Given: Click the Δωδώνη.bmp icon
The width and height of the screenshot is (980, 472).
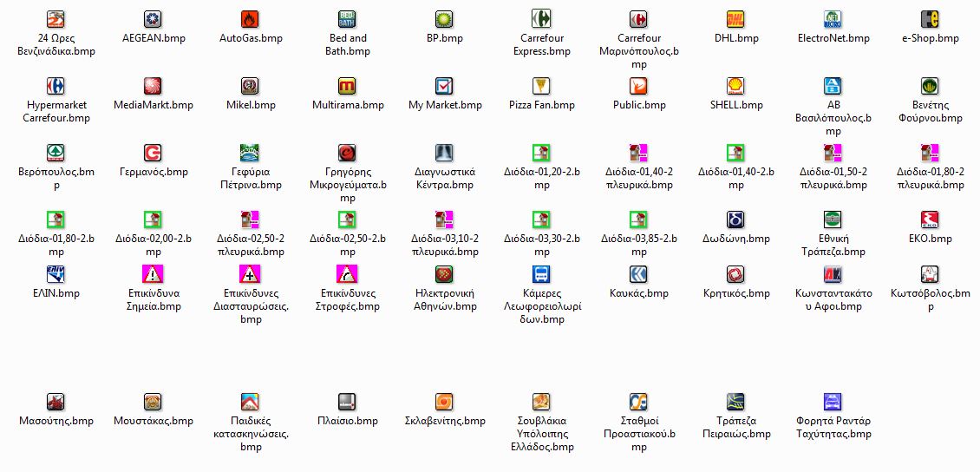Looking at the screenshot, I should 735,220.
